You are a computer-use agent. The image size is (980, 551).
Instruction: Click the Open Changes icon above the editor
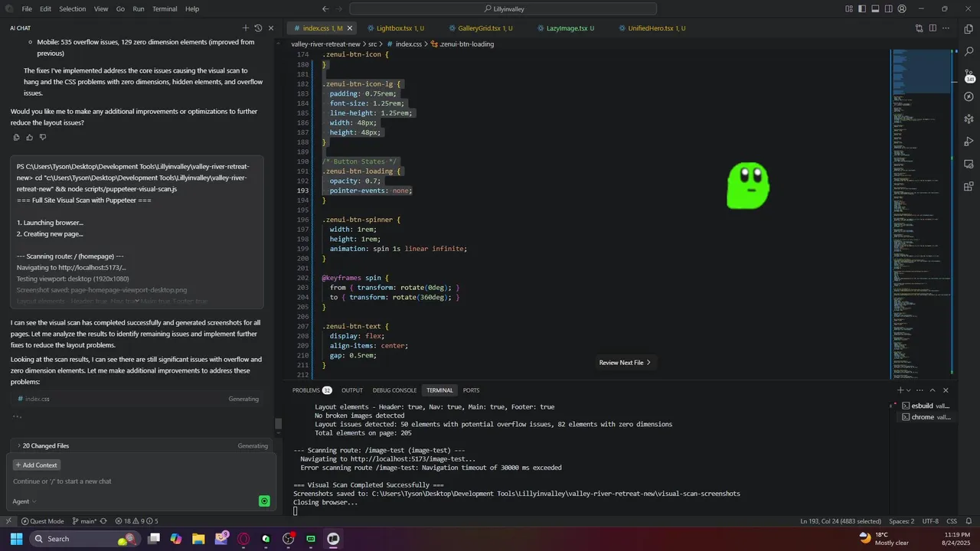point(920,28)
